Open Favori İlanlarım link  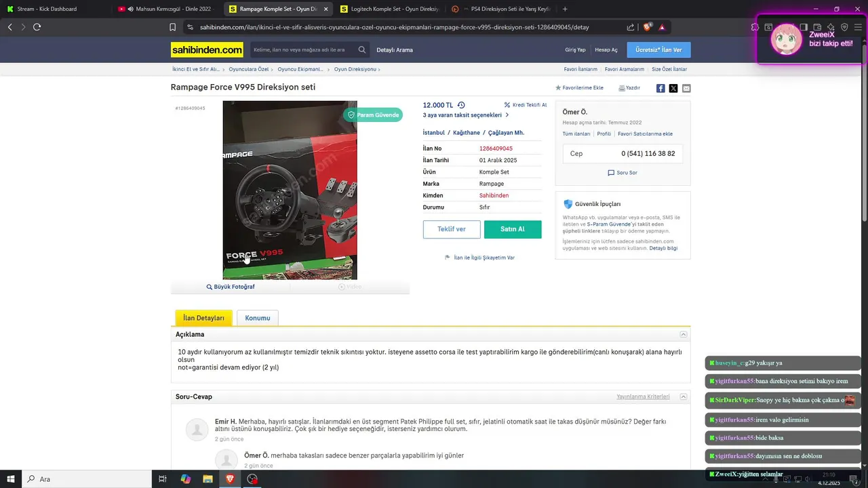(580, 69)
